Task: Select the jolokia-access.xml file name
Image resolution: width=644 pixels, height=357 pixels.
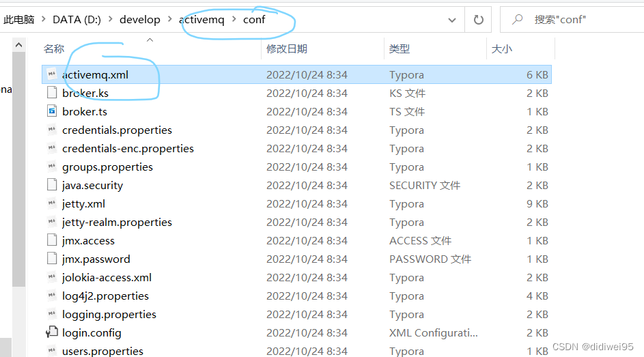Action: tap(107, 278)
